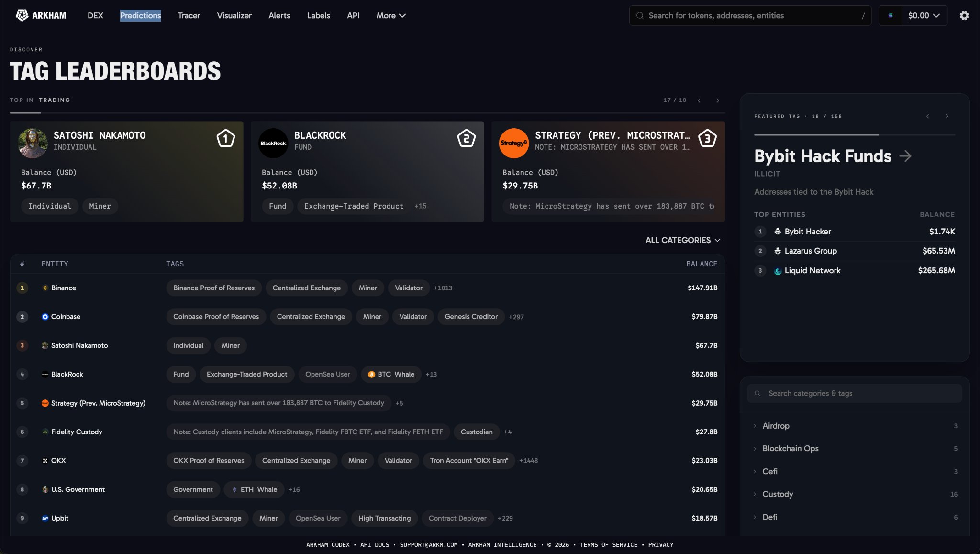Image resolution: width=980 pixels, height=554 pixels.
Task: Expand the Blockchain Ops category
Action: click(855, 448)
